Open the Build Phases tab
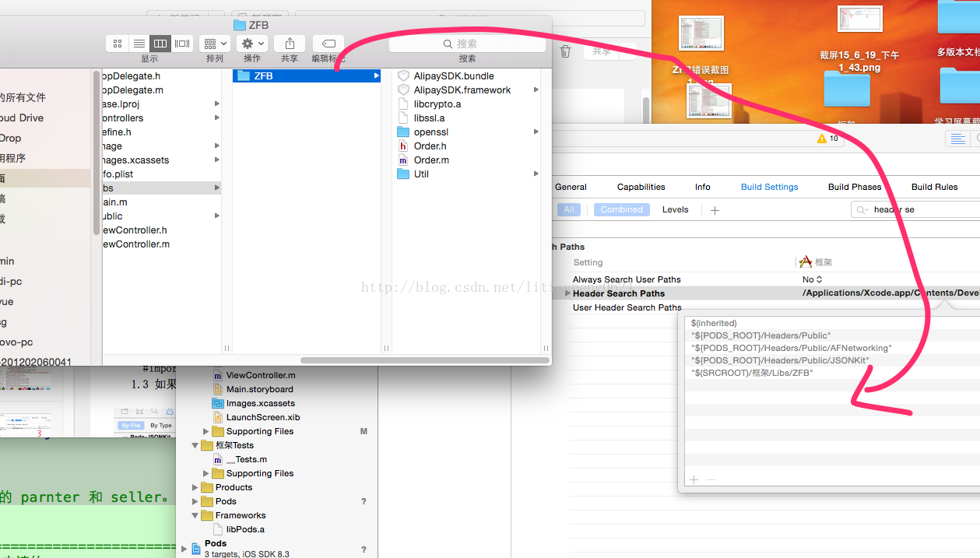The image size is (980, 558). point(855,187)
